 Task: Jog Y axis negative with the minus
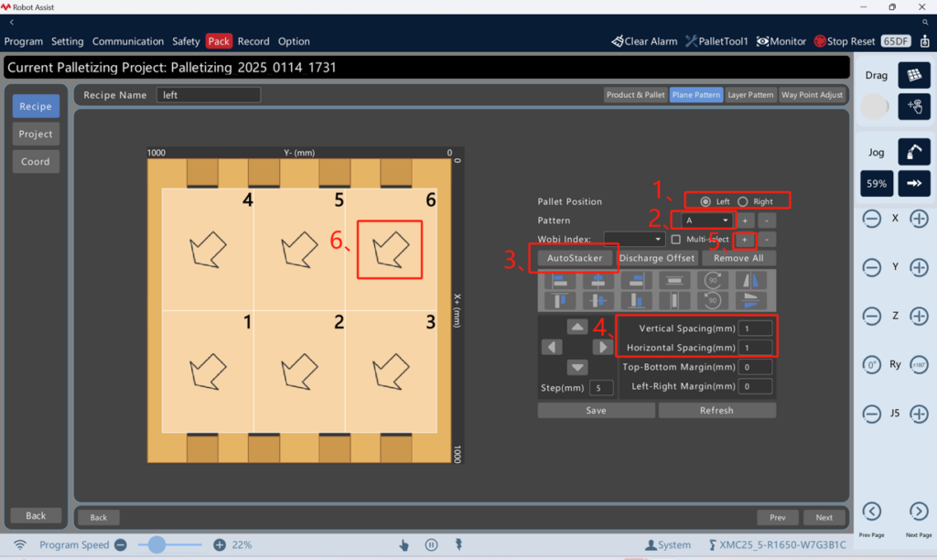coord(871,267)
